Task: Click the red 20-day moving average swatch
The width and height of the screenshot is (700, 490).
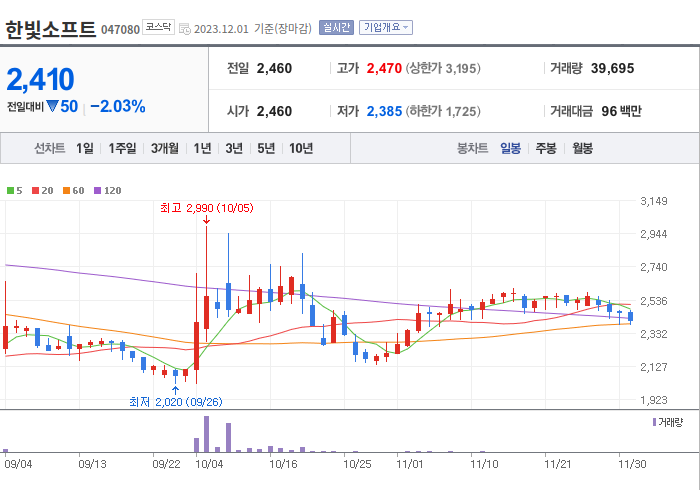Action: 35,191
